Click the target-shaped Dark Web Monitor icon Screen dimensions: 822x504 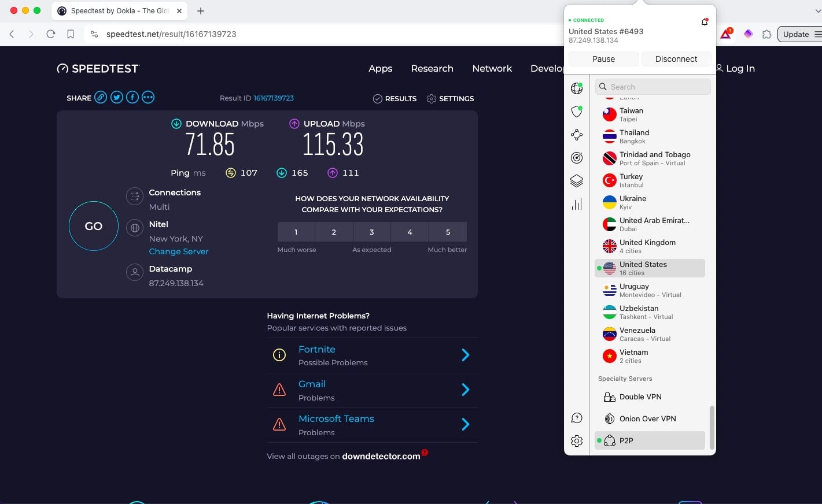[x=576, y=158]
